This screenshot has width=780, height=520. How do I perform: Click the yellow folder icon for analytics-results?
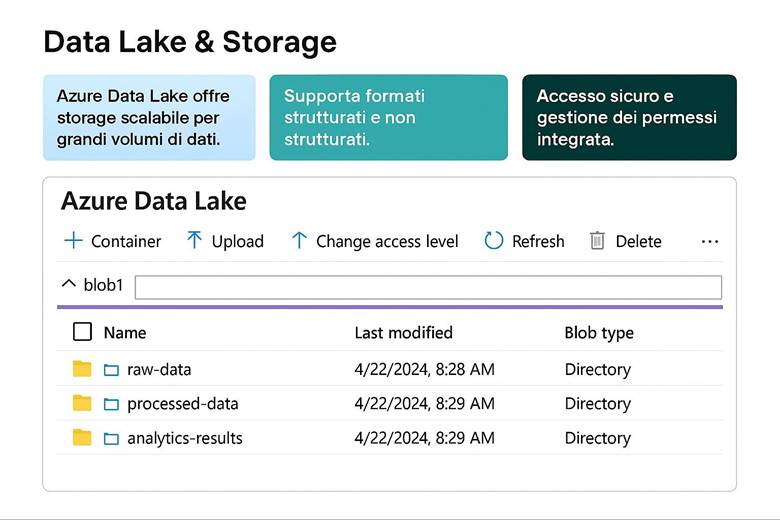point(82,438)
